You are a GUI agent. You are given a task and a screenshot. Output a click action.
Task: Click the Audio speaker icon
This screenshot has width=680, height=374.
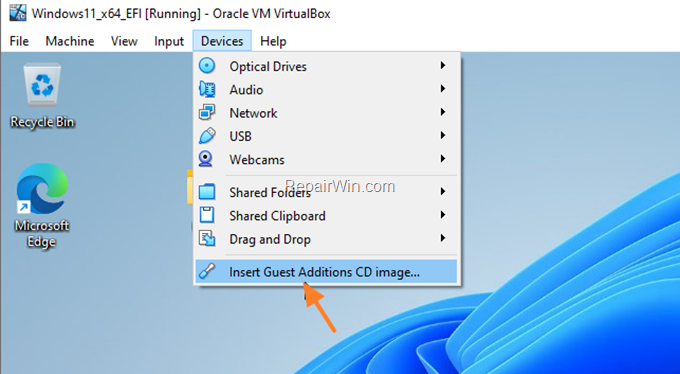point(207,89)
